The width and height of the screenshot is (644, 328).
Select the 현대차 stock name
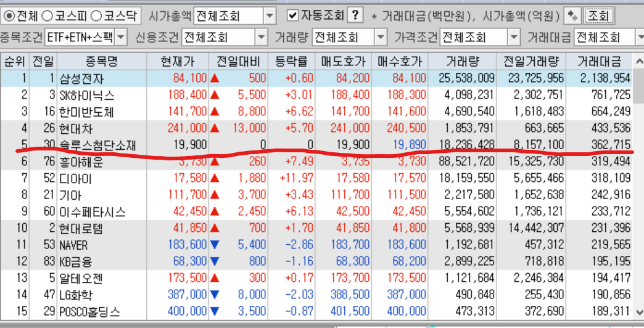76,128
